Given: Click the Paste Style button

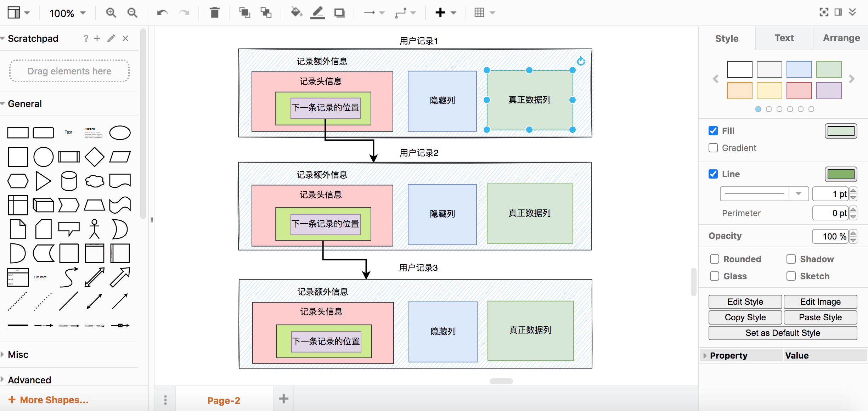Looking at the screenshot, I should [820, 317].
